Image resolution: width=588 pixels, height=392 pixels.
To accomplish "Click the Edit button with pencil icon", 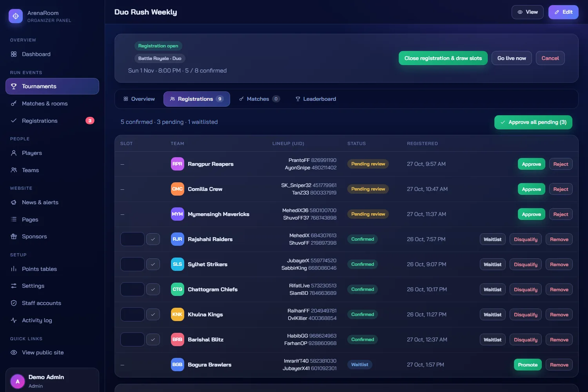I will (563, 12).
